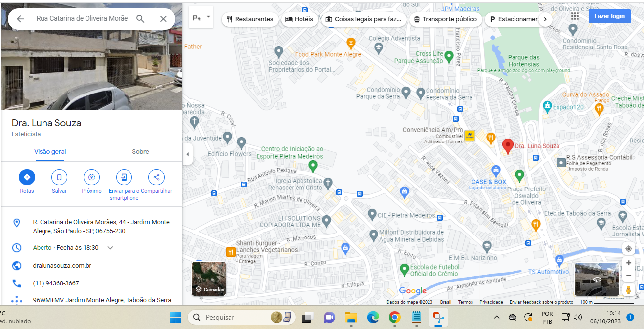Select the Coisas legais para fazer chip
This screenshot has height=329, width=644.
point(364,19)
